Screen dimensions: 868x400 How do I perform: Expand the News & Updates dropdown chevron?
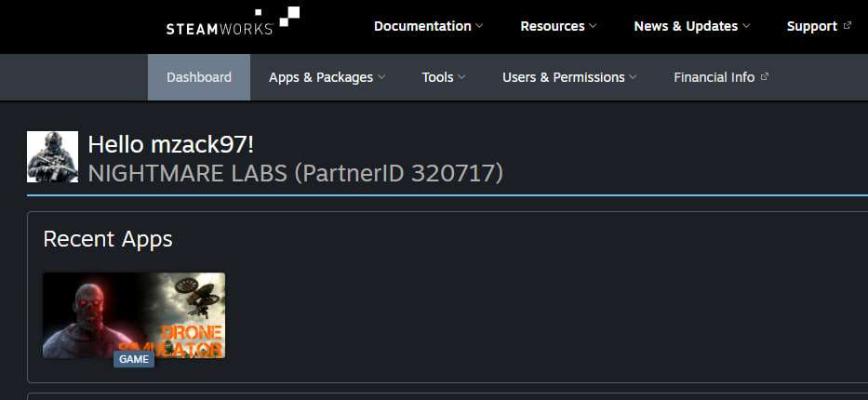pyautogui.click(x=746, y=26)
